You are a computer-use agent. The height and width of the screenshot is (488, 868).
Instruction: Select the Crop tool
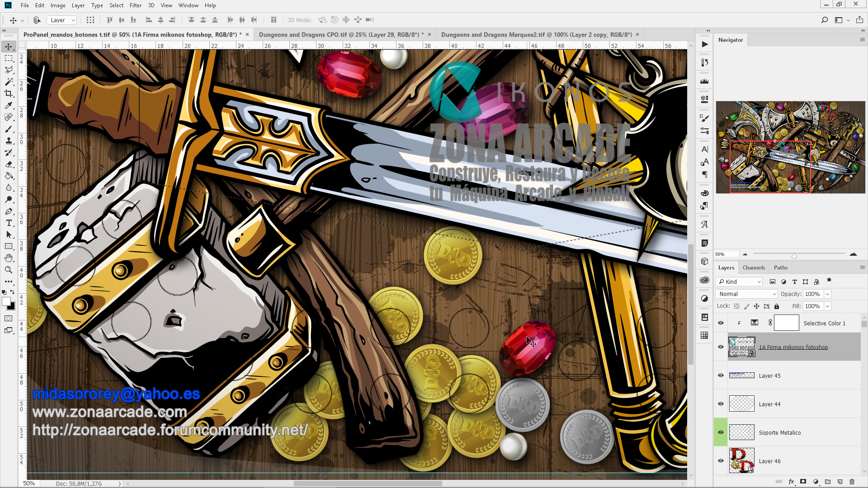click(x=9, y=94)
